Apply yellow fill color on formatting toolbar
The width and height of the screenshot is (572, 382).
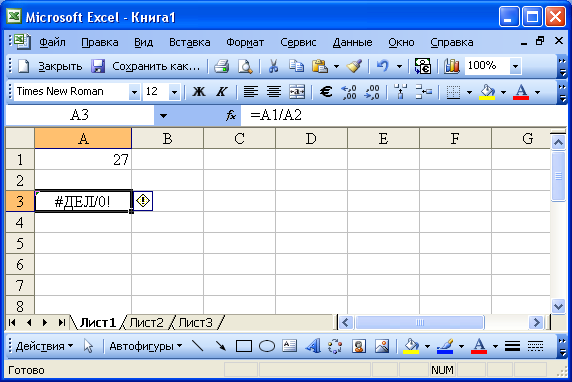487,92
